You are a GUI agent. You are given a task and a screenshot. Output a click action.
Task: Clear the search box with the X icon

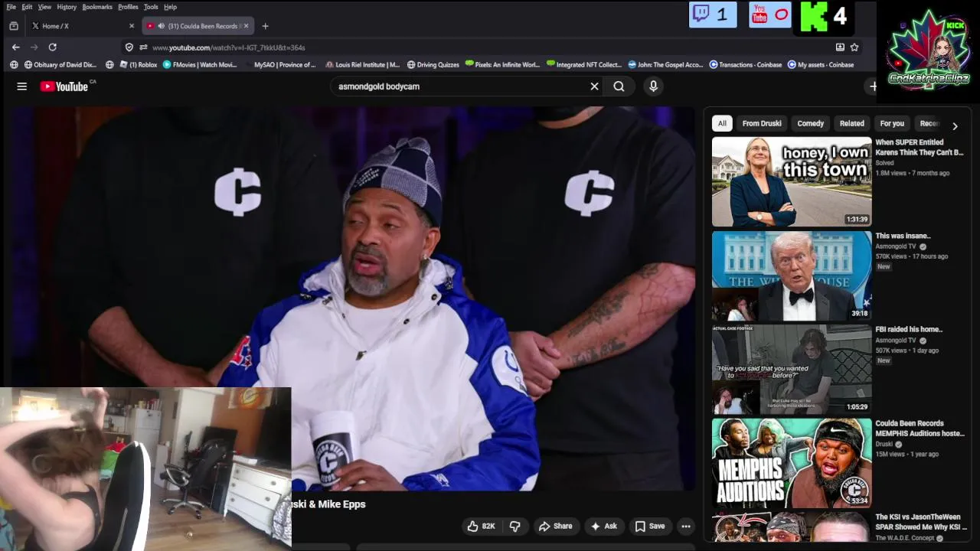pos(594,86)
